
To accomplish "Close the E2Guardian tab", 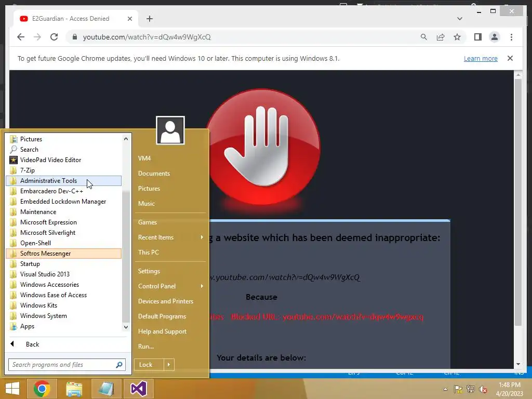I will (129, 19).
